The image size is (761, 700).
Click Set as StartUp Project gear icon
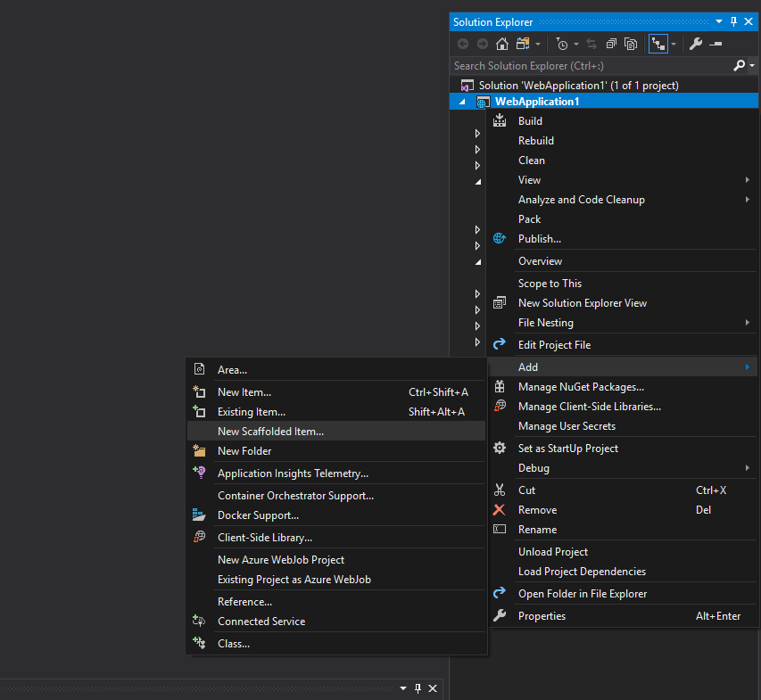click(x=500, y=448)
